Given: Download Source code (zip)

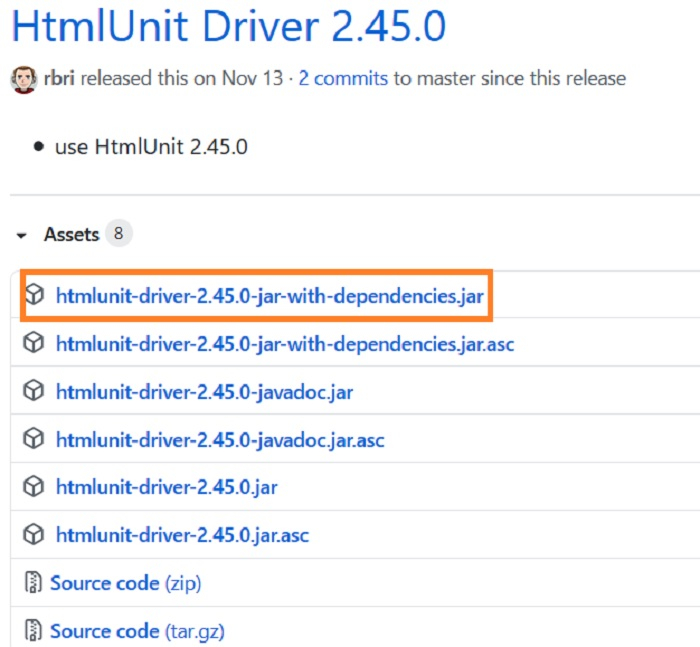Looking at the screenshot, I should point(125,583).
